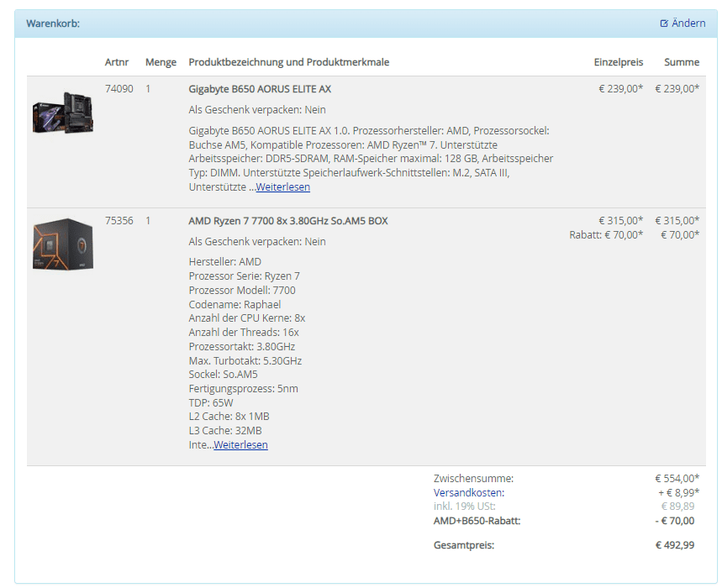Click the Zwischensumme € 554,00* amount
Screen dimensions: 722x588
[x=677, y=479]
